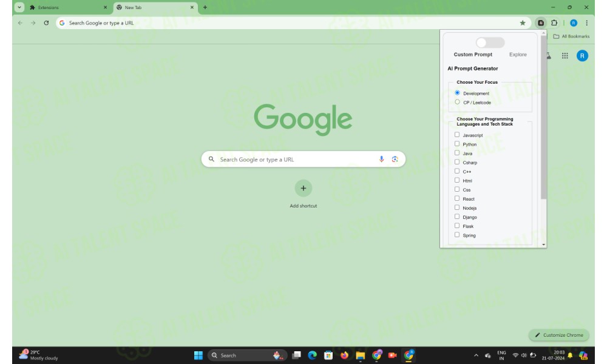
Task: Click the popup scrollbar up arrow
Action: tap(543, 33)
